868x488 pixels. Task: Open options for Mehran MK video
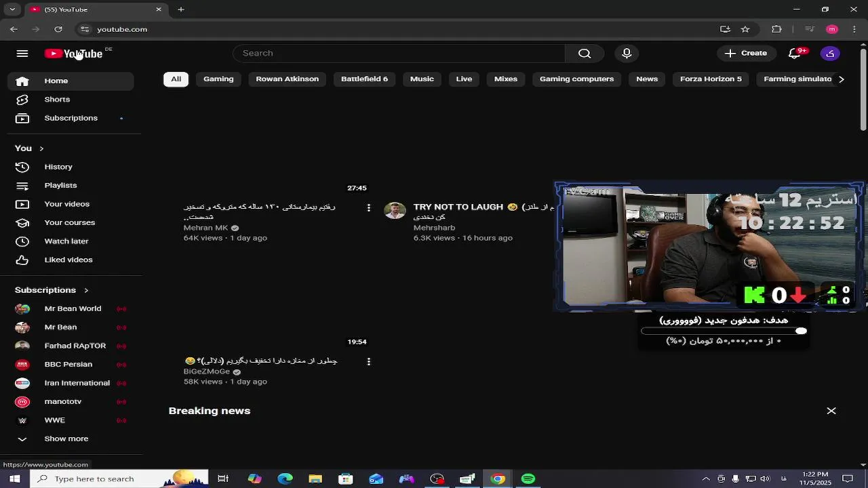click(x=368, y=207)
